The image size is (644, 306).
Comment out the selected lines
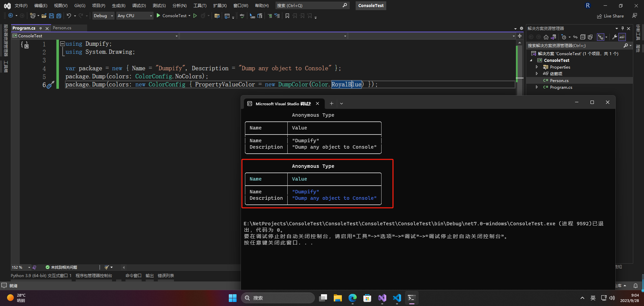tap(270, 16)
